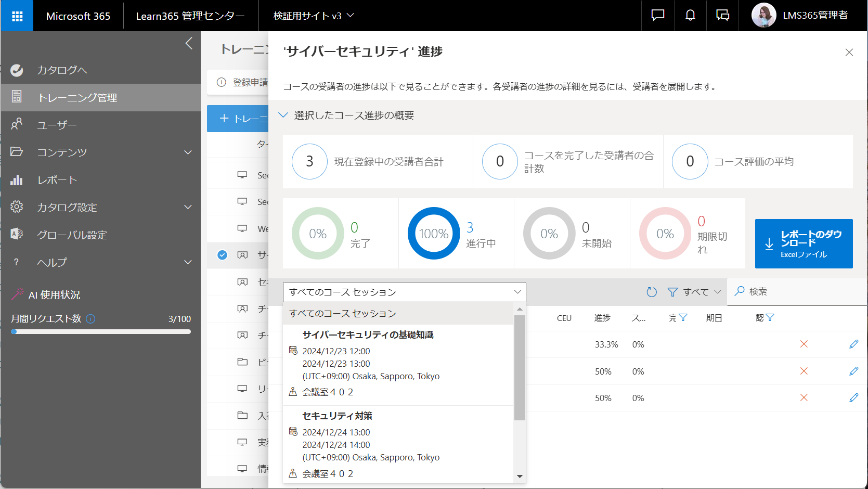Screen dimensions: 868x489
Task: Click the 33.3% progress value
Action: 606,345
